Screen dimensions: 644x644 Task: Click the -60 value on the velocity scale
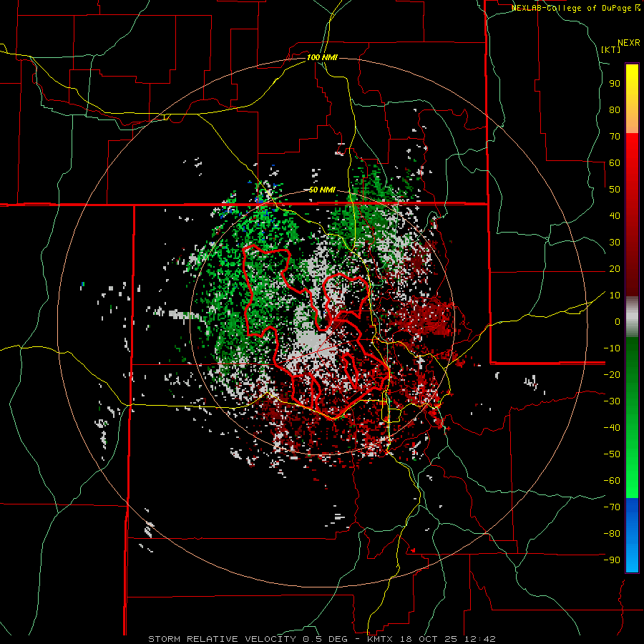(x=612, y=481)
